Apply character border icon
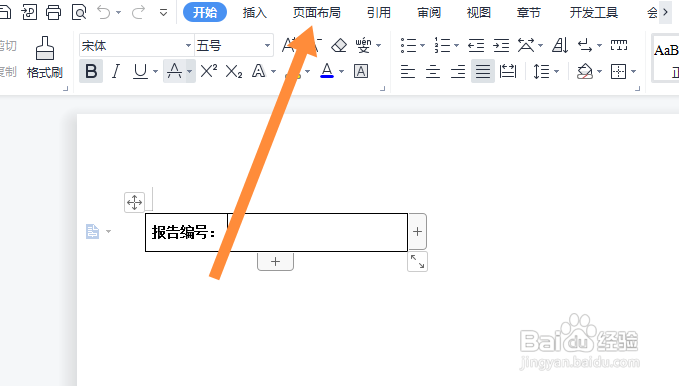This screenshot has width=679, height=386. click(361, 71)
